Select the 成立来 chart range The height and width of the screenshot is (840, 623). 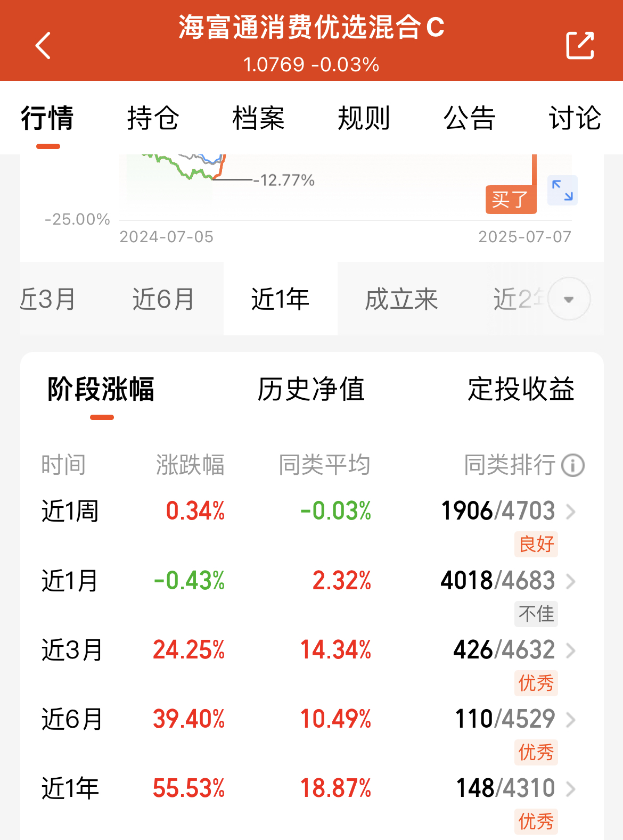[x=401, y=299]
